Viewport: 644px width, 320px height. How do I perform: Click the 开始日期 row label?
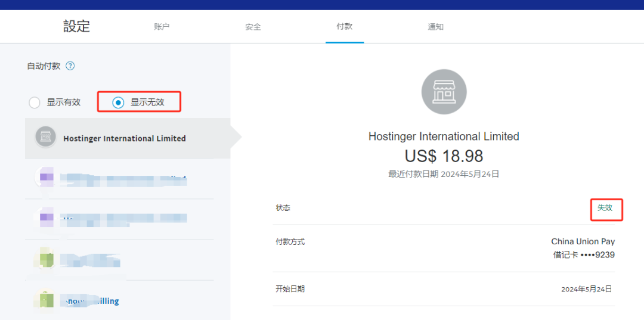[290, 289]
